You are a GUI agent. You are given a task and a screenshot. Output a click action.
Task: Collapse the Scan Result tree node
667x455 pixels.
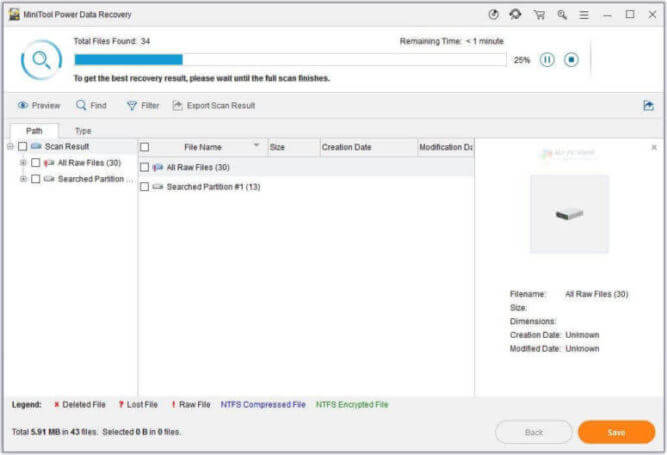[10, 147]
